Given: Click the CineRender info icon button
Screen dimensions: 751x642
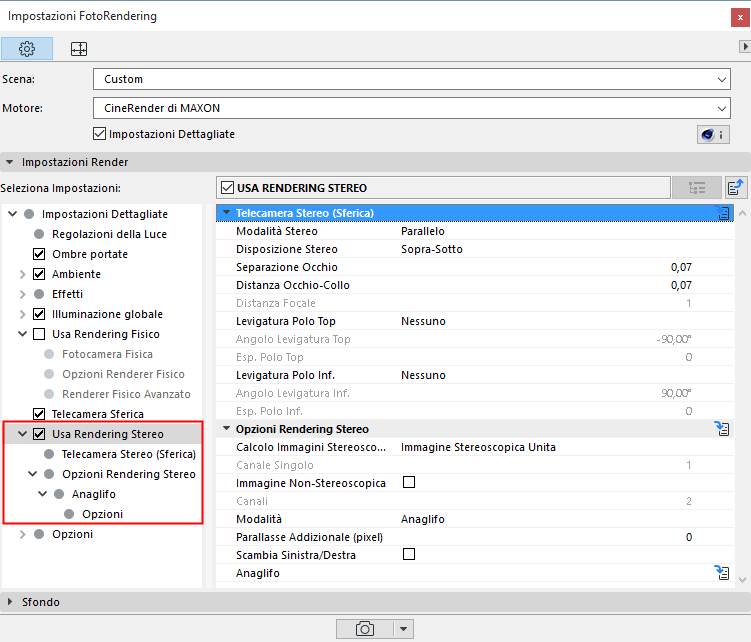Looking at the screenshot, I should point(713,135).
